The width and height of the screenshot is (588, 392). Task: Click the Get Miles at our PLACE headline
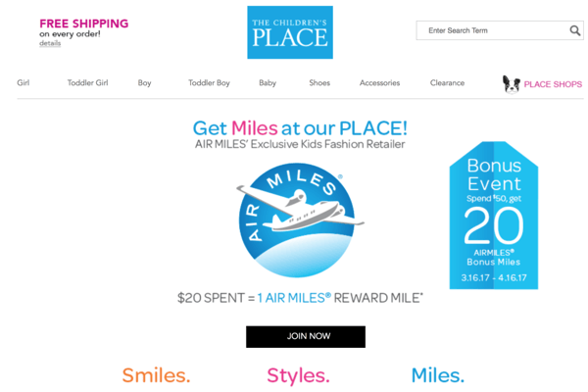tap(300, 128)
